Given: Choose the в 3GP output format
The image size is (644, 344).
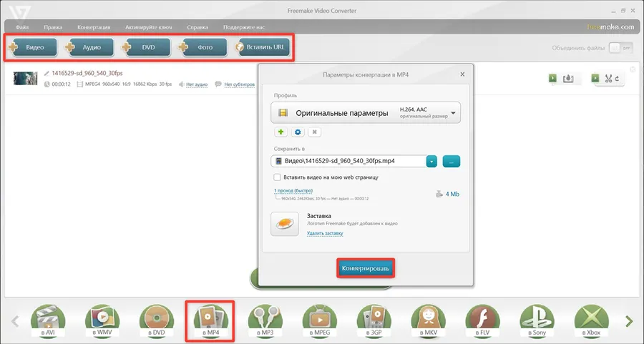Looking at the screenshot, I should tap(374, 321).
